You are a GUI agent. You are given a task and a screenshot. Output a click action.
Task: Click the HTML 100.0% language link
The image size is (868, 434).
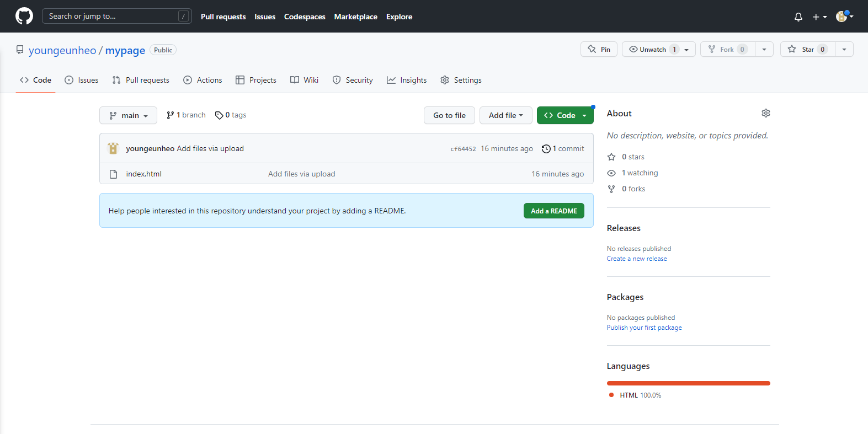[635, 395]
